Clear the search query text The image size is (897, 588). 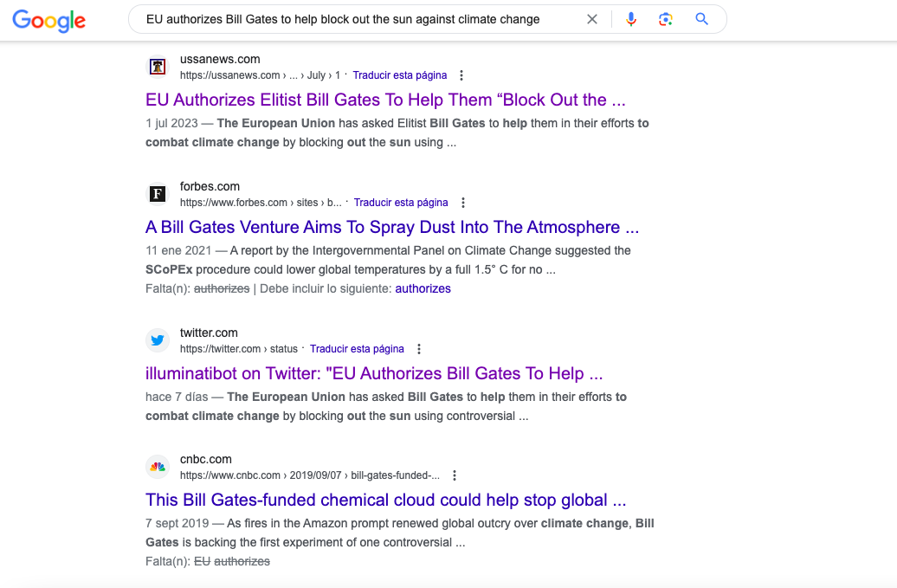592,19
